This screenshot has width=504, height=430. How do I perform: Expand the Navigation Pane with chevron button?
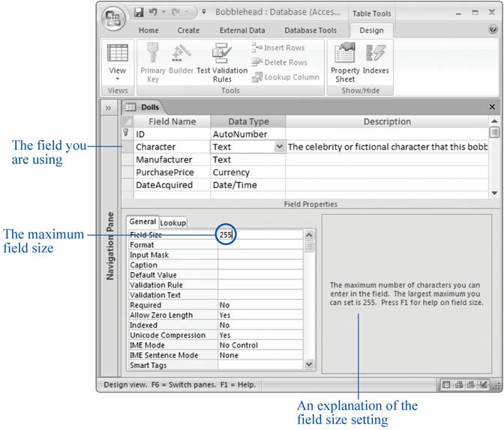[x=109, y=108]
